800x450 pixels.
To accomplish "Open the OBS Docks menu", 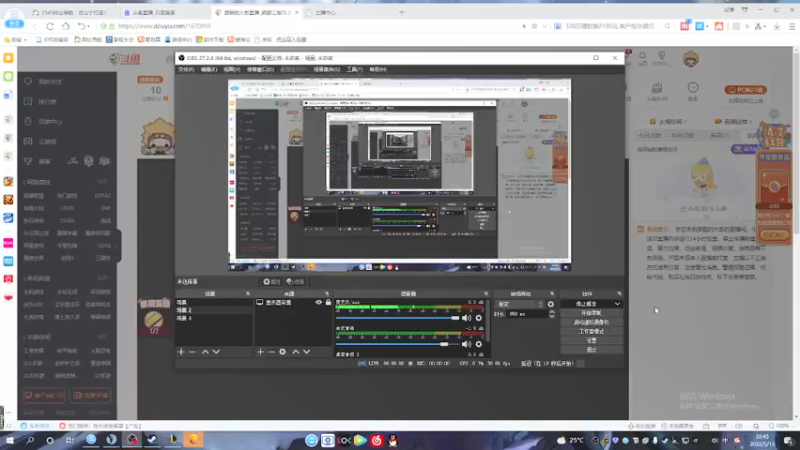I will tap(260, 69).
